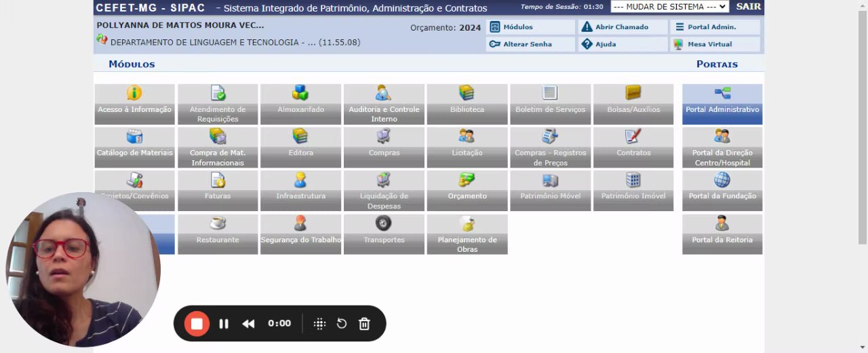Open the Compras module
The width and height of the screenshot is (868, 353).
[384, 147]
